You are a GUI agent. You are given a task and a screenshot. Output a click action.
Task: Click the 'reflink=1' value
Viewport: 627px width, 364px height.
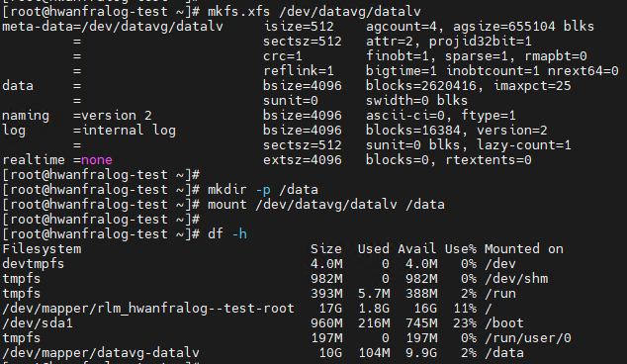299,71
